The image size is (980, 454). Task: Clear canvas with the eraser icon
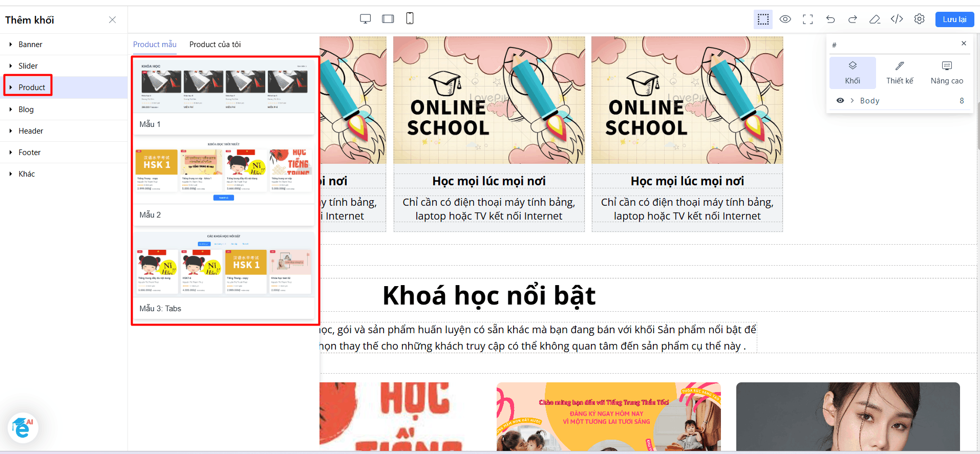(x=875, y=19)
